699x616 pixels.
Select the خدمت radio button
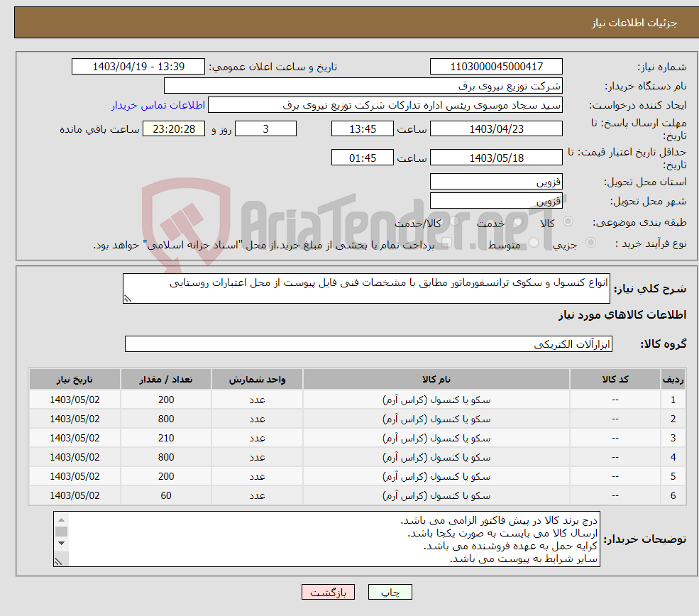tap(518, 221)
